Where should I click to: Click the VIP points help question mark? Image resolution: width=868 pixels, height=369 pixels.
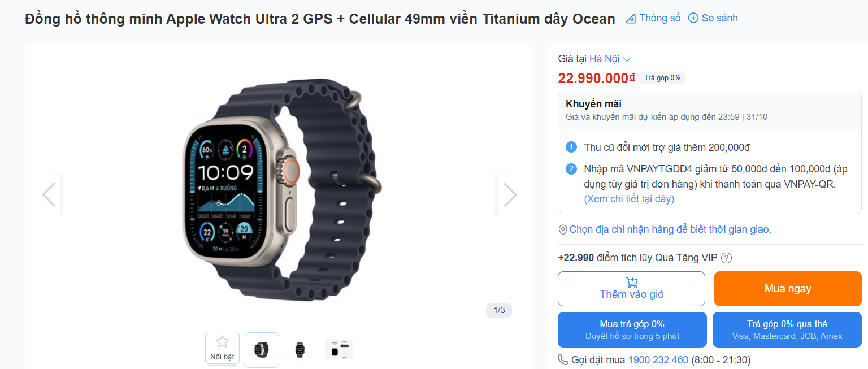727,258
